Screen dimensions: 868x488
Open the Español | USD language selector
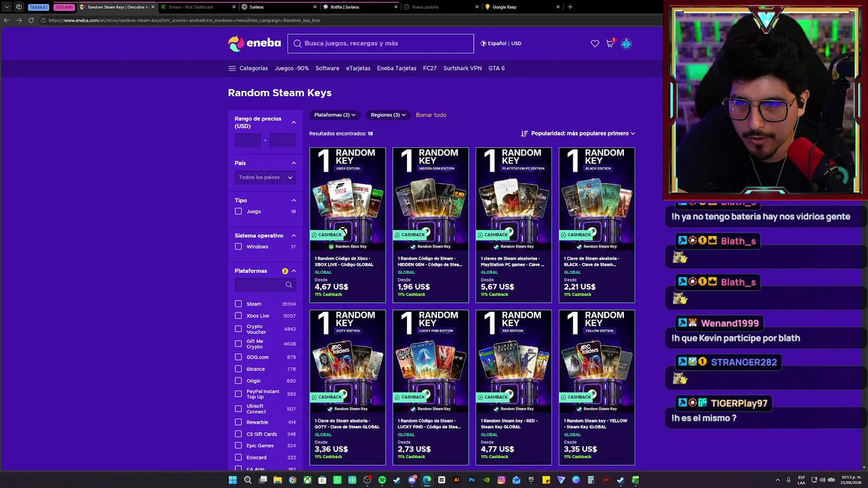click(501, 43)
